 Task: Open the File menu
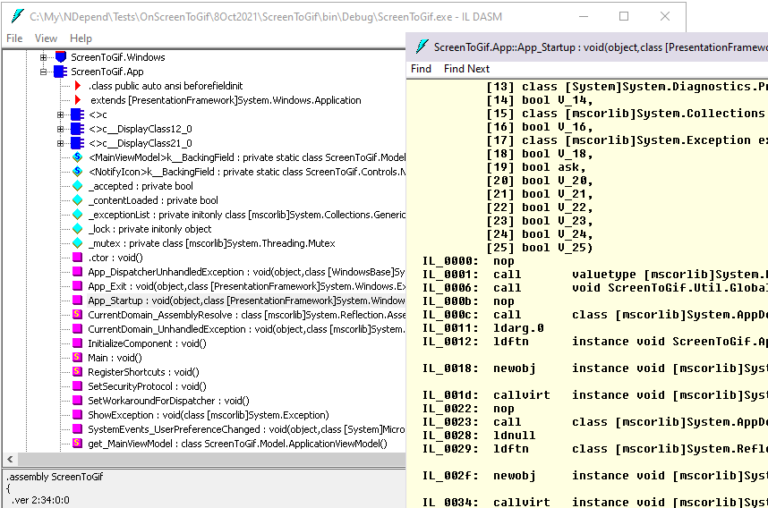click(x=14, y=38)
